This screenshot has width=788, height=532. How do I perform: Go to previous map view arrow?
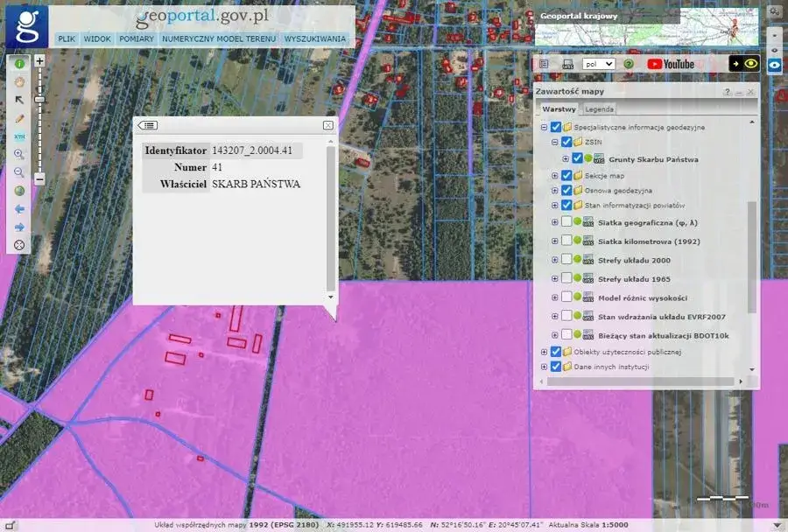tap(19, 209)
